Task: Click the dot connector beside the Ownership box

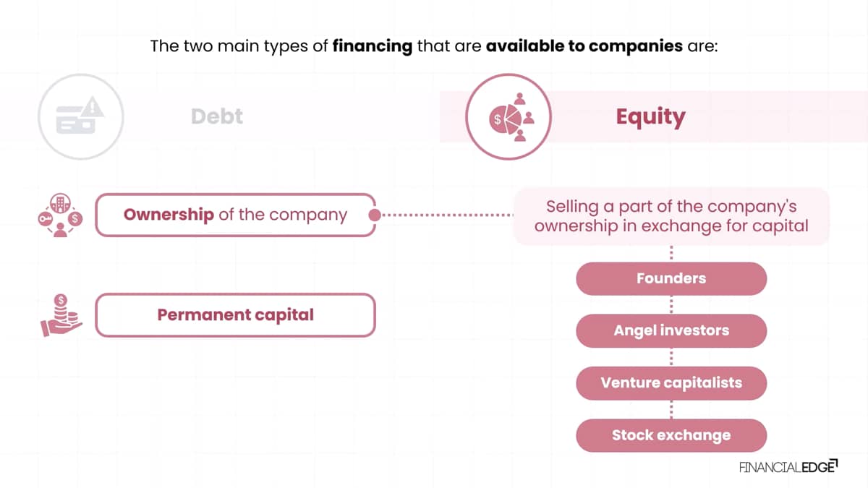Action: (x=375, y=215)
